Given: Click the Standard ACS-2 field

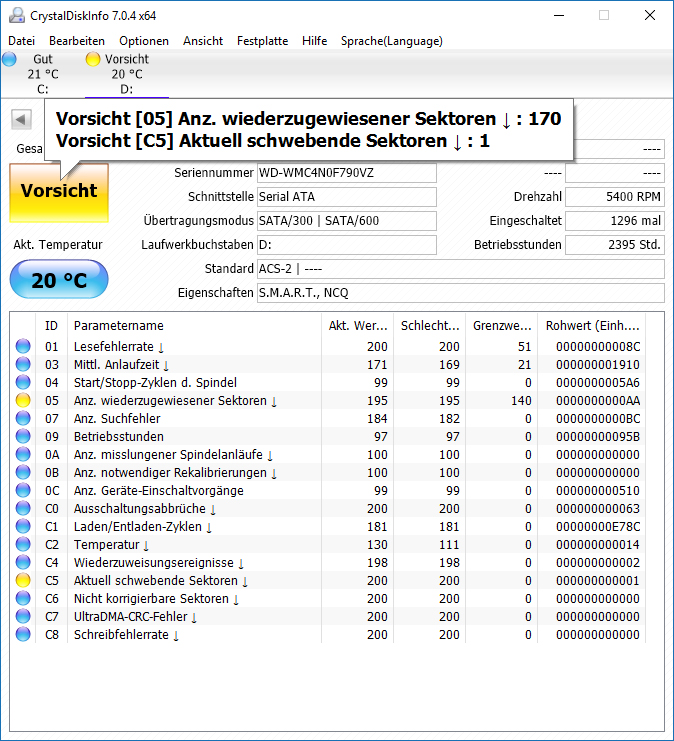Looking at the screenshot, I should pos(461,269).
